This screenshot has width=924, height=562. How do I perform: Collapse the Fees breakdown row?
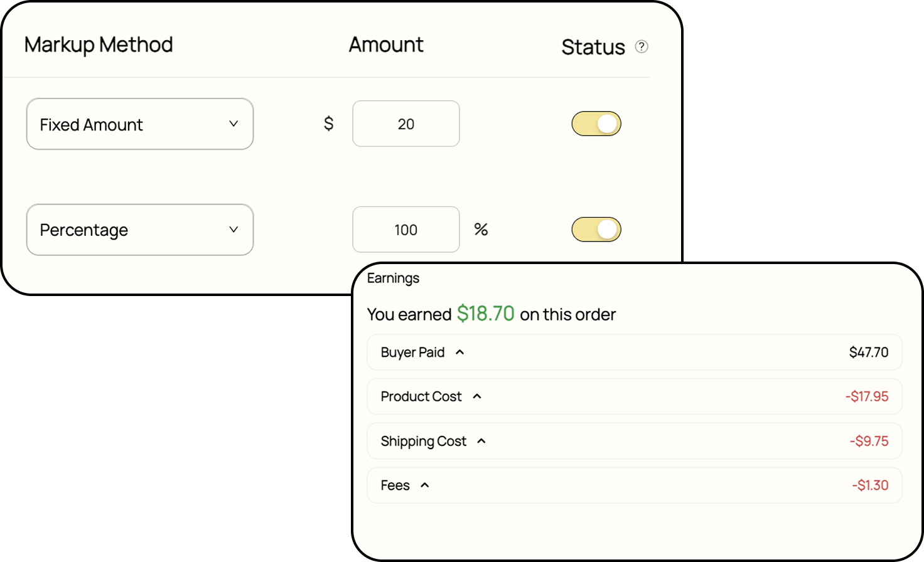(634, 485)
